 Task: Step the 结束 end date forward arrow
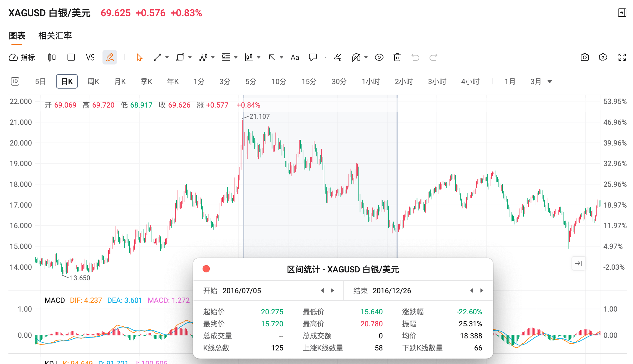click(482, 290)
